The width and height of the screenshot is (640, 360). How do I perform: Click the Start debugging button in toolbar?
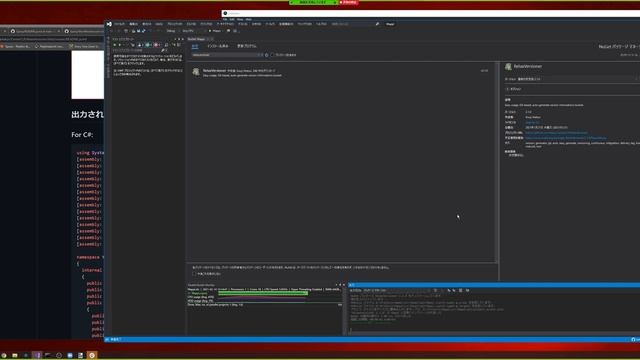click(x=216, y=31)
